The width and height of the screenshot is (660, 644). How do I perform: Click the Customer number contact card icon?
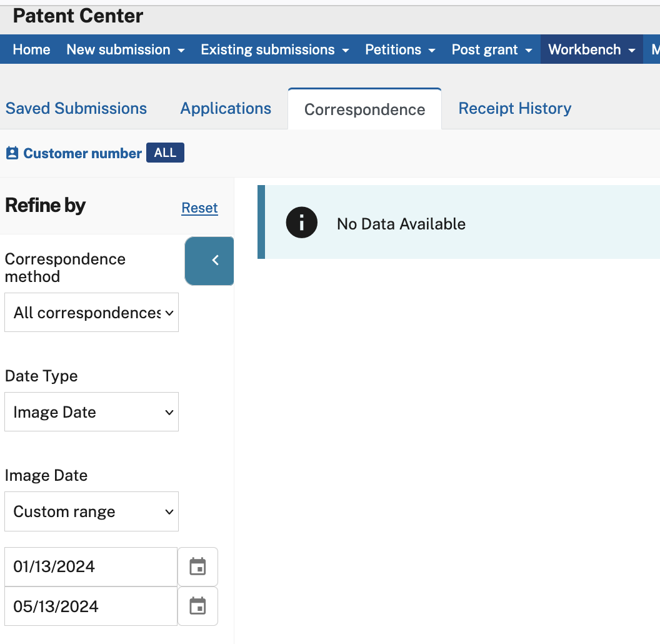12,153
